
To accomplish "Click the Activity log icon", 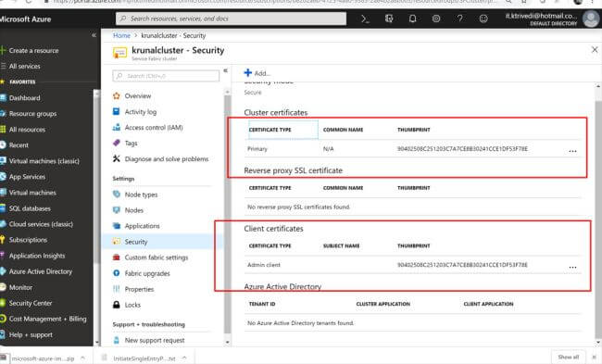I will pos(117,111).
